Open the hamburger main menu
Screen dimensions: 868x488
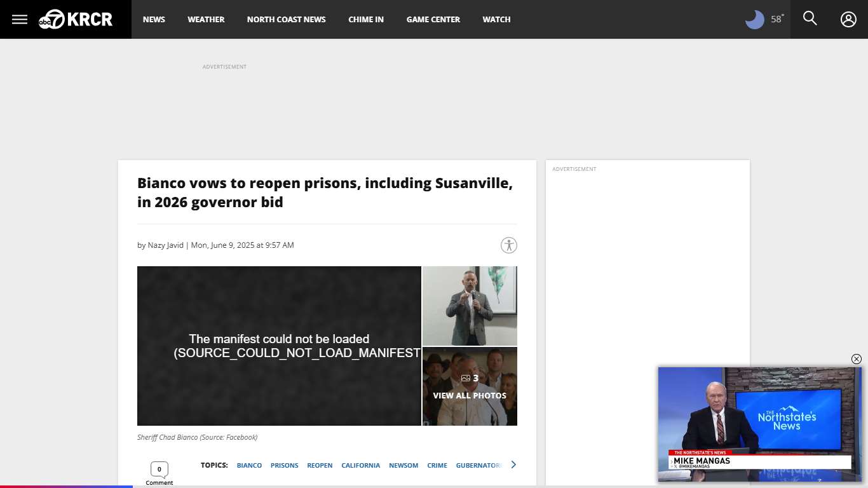point(20,19)
